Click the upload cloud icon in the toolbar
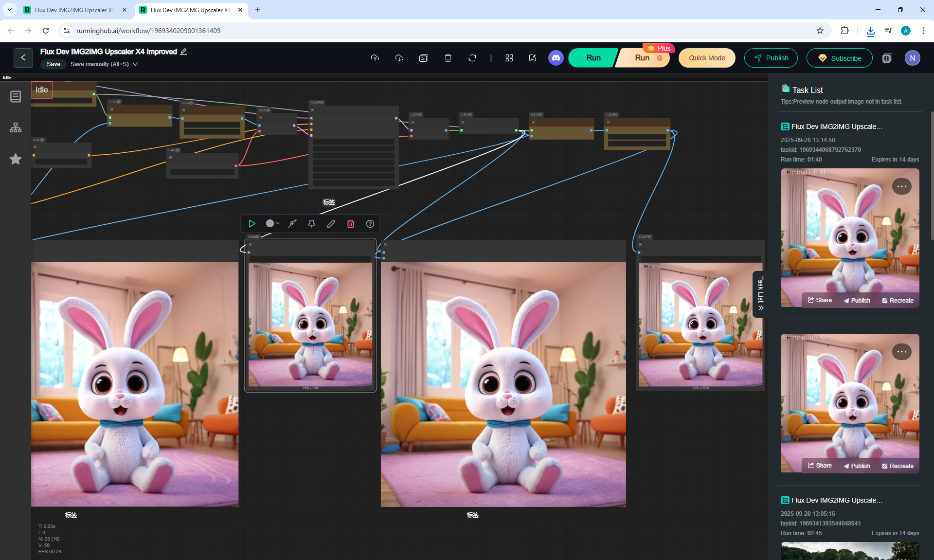Screen dimensions: 934x560 click(375, 58)
